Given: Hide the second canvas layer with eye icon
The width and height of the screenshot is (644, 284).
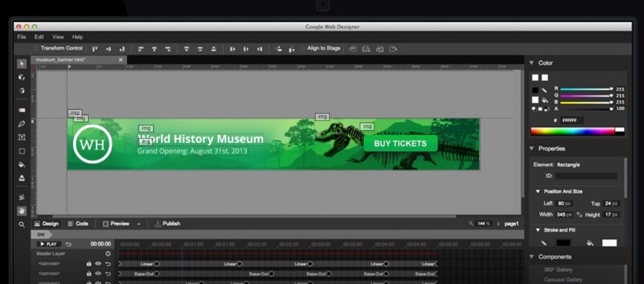Looking at the screenshot, I should pos(98,273).
